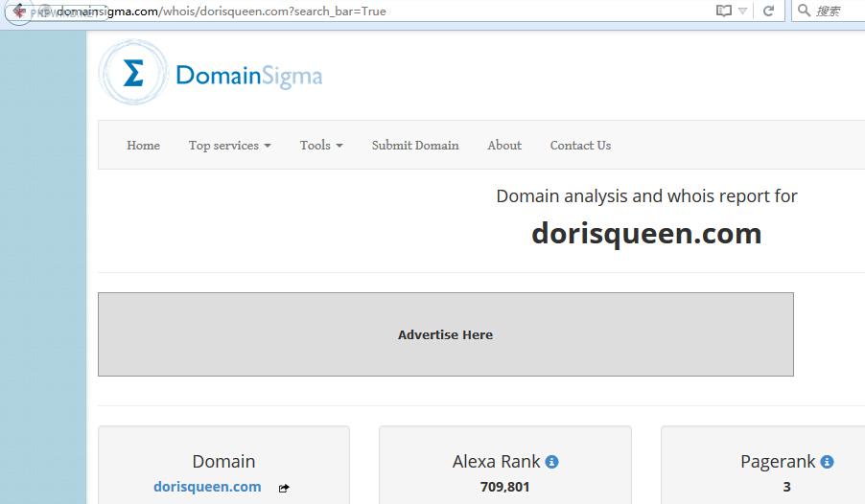Expand the address bar history dropdown arrow
This screenshot has width=865, height=504.
742,11
